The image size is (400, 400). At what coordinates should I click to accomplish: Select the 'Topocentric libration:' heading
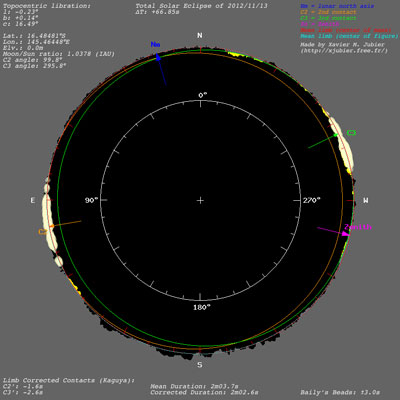point(47,6)
